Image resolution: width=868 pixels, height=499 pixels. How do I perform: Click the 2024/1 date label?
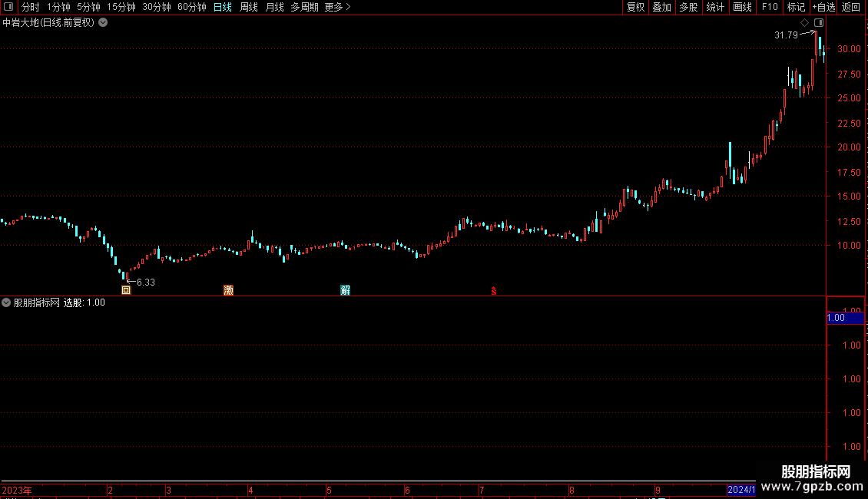[741, 490]
